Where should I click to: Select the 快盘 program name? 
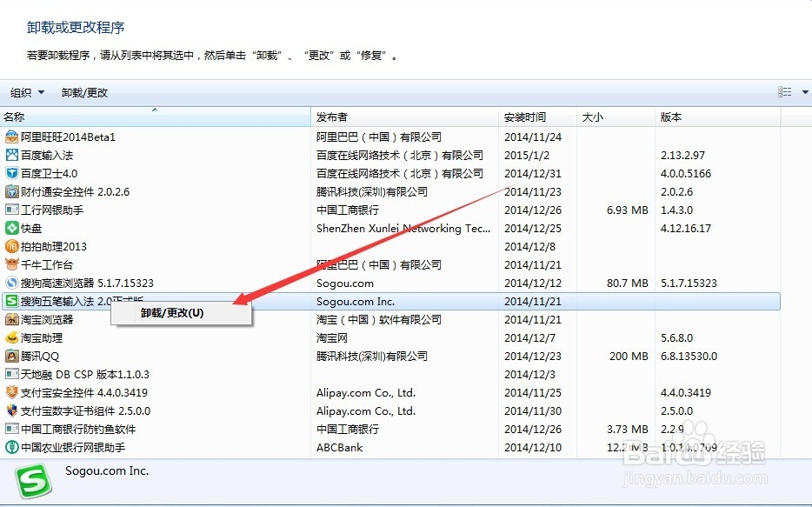31,228
